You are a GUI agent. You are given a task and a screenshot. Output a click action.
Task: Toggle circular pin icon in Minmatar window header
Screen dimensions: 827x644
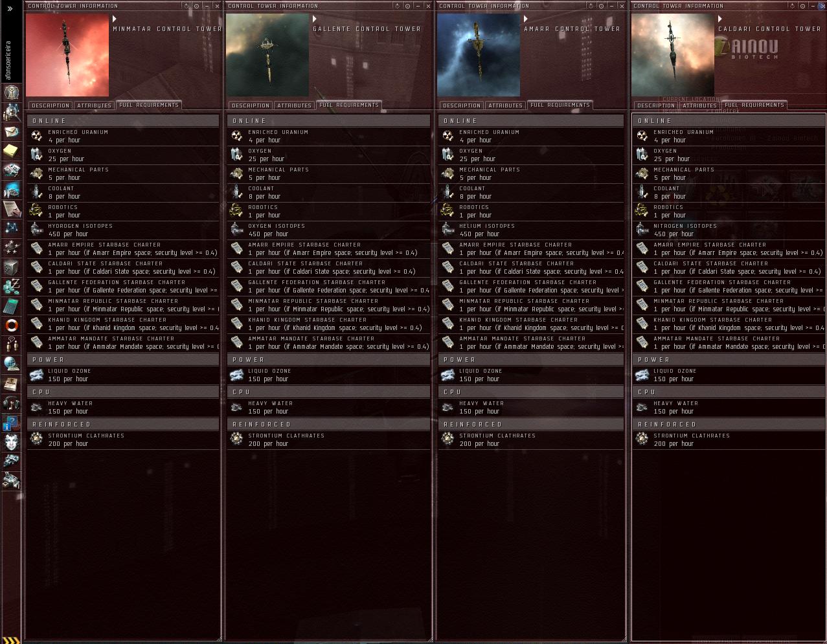tap(196, 6)
